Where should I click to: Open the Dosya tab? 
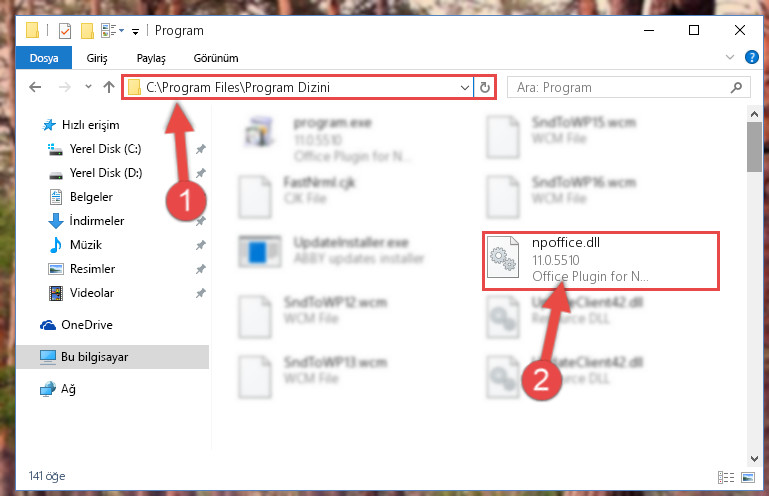[44, 58]
